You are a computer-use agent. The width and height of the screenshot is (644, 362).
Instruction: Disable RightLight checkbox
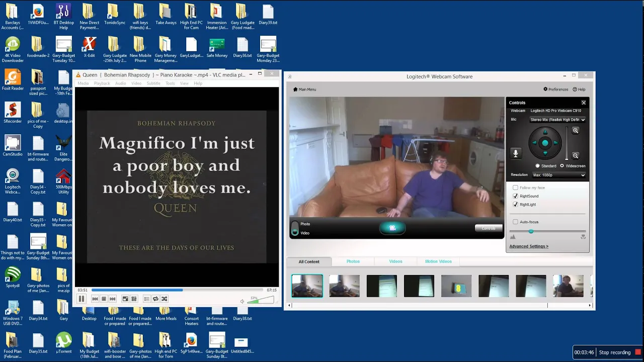[515, 205]
